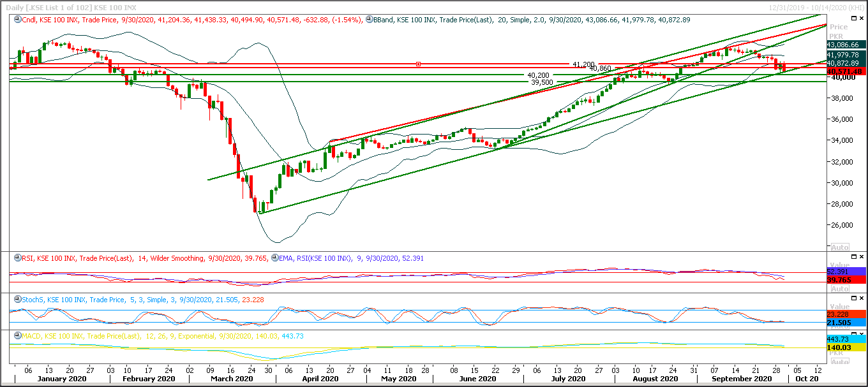Maximize the Stochastic indicator pane
This screenshot has height=387, width=868.
pos(853,298)
